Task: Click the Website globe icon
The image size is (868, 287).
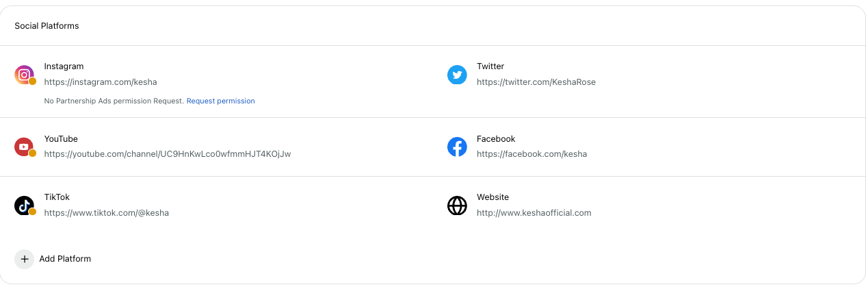Action: (457, 205)
